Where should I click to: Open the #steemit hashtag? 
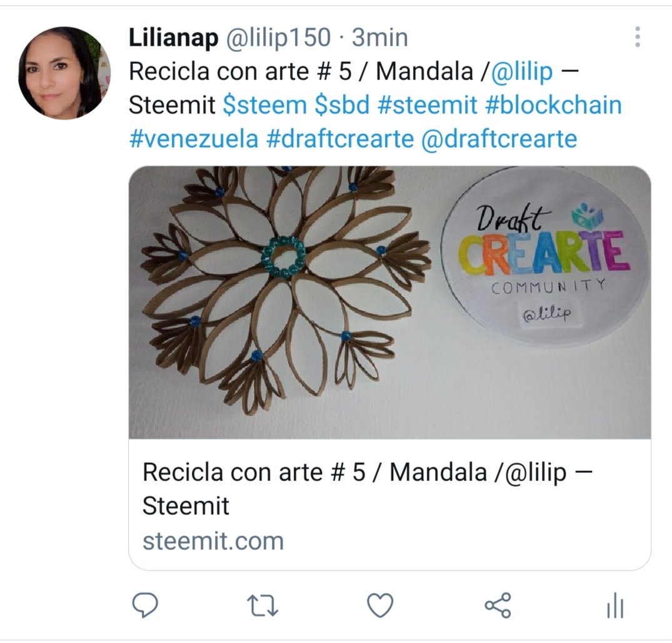(x=428, y=105)
